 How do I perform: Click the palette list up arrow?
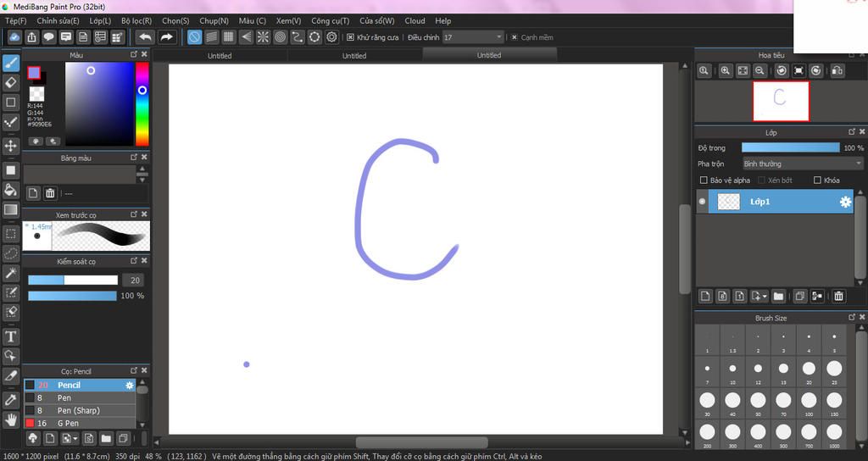142,169
